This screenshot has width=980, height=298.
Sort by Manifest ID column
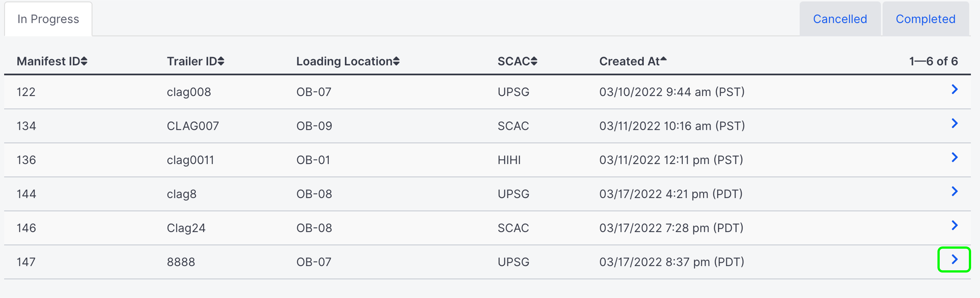[x=52, y=61]
